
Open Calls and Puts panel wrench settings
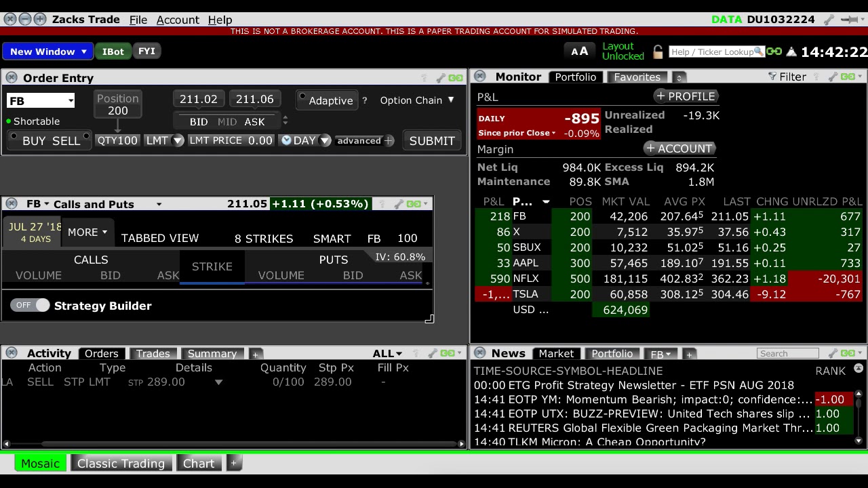pos(399,203)
